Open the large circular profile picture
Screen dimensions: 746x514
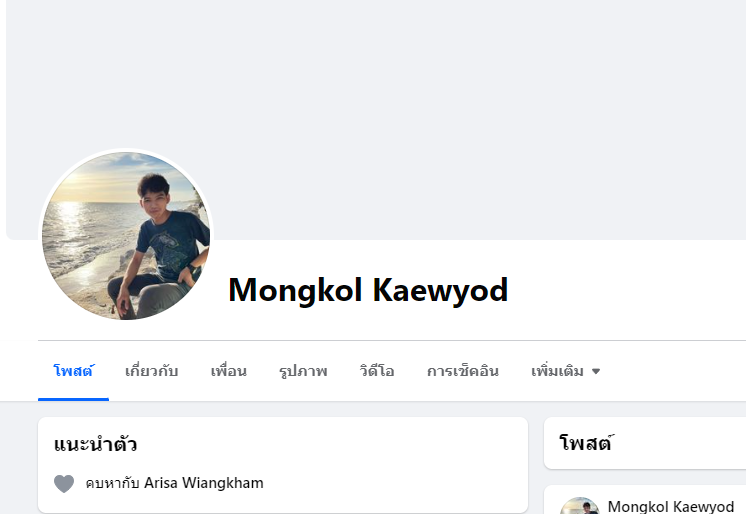pyautogui.click(x=126, y=236)
